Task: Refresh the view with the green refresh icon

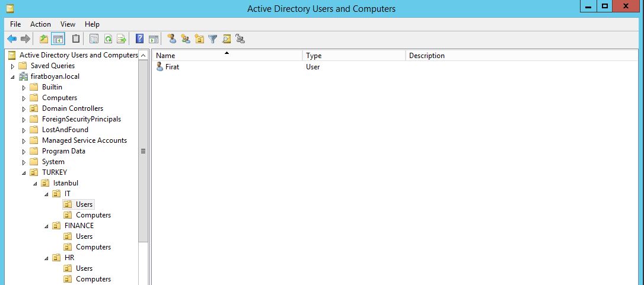Action: pyautogui.click(x=108, y=39)
